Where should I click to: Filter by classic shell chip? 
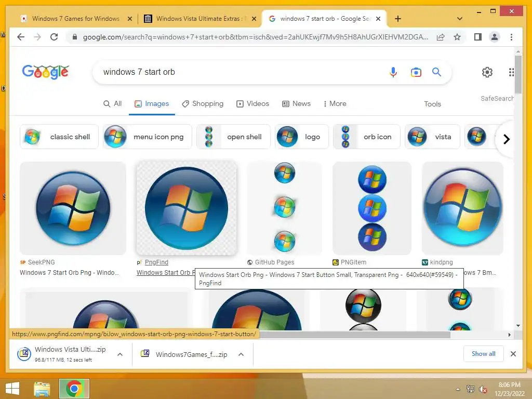click(x=59, y=137)
